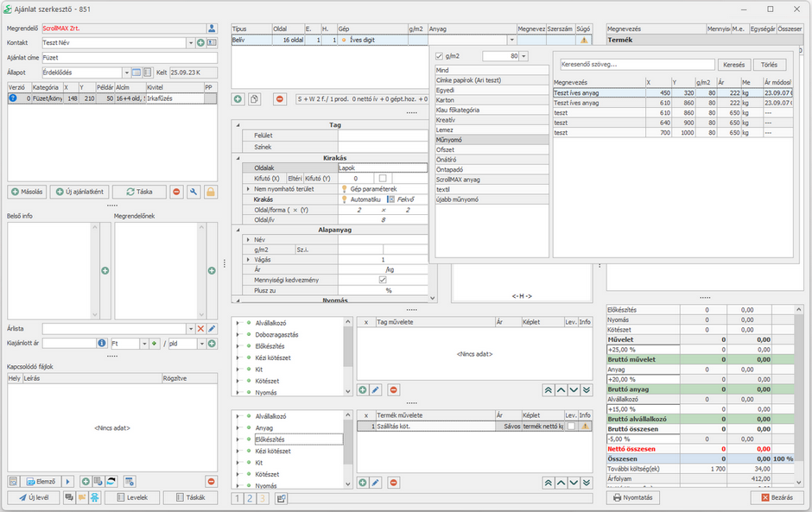Image resolution: width=812 pixels, height=512 pixels.
Task: Click the padlock icon to lock the offer
Action: [210, 192]
